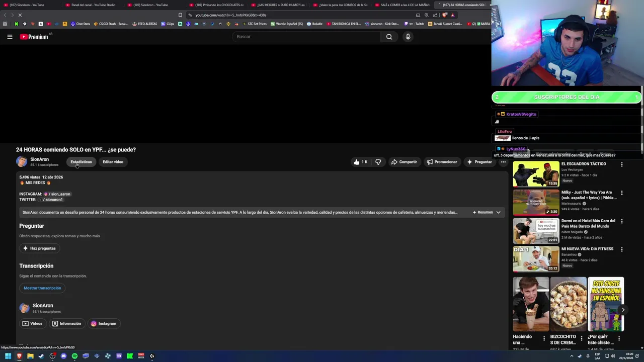Click into the Buscar search field
Image resolution: width=644 pixels, height=362 pixels.
tap(307, 36)
